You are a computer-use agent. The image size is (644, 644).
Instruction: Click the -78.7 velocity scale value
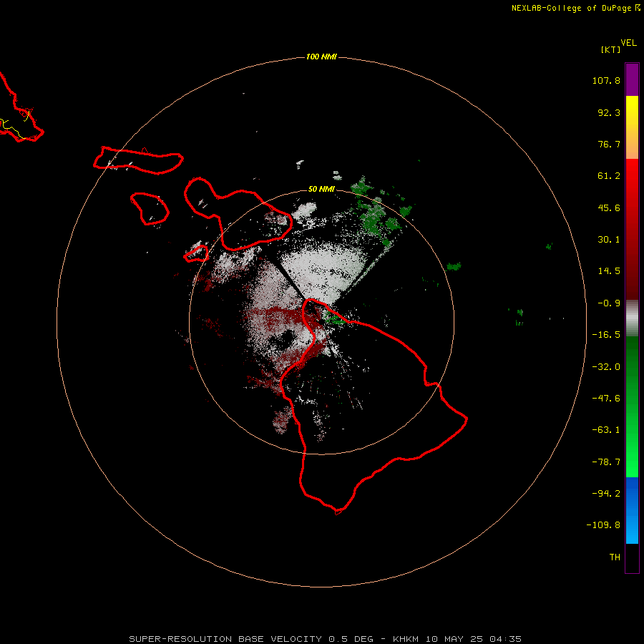(x=606, y=462)
